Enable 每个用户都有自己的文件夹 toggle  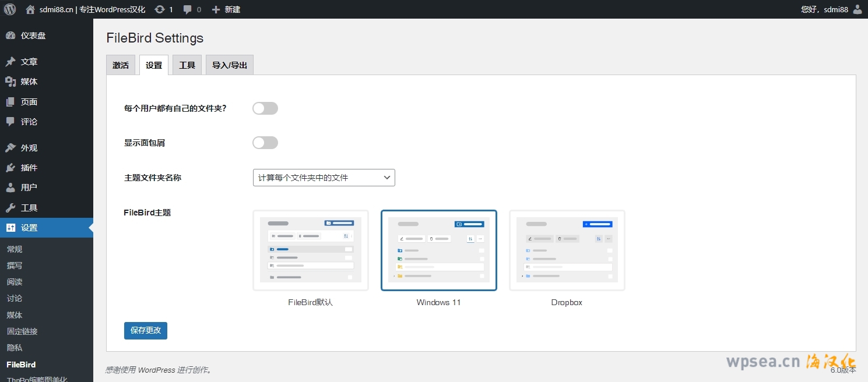point(265,108)
